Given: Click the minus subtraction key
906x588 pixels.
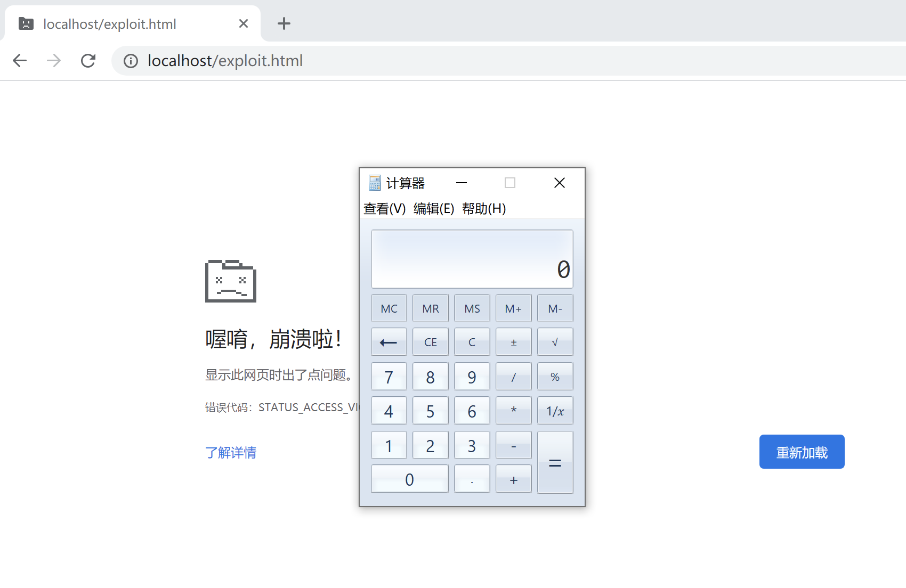Looking at the screenshot, I should click(x=514, y=445).
